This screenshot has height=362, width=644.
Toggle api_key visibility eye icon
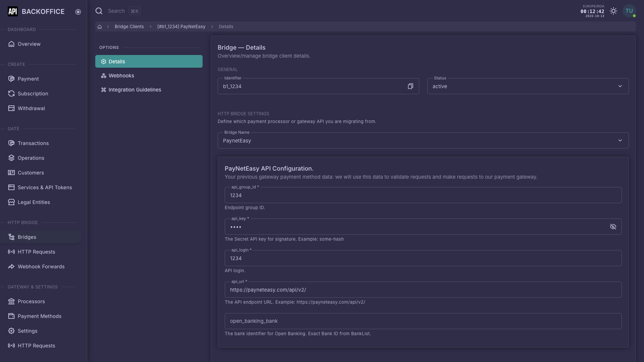click(x=613, y=227)
